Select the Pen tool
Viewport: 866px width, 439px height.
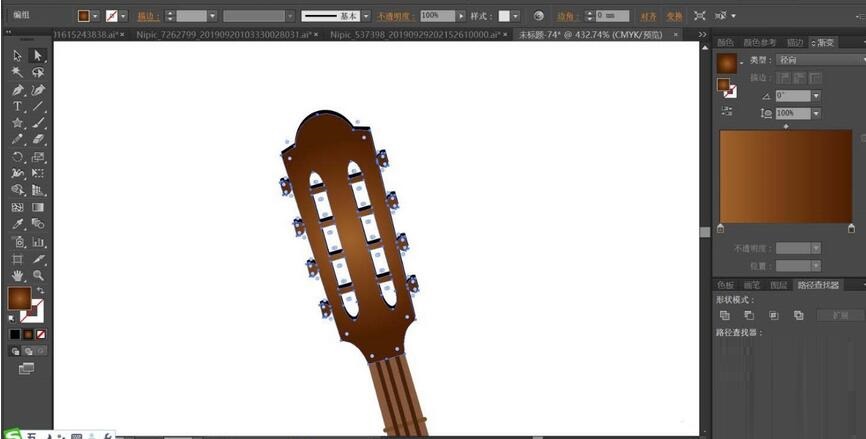click(x=18, y=90)
